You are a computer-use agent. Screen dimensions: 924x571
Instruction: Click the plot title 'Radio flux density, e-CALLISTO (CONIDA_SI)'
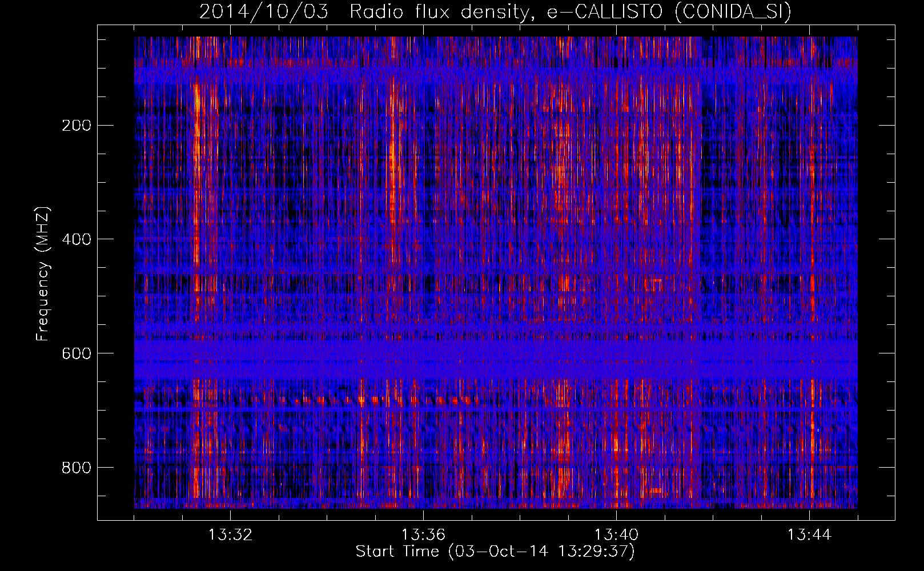pyautogui.click(x=571, y=11)
